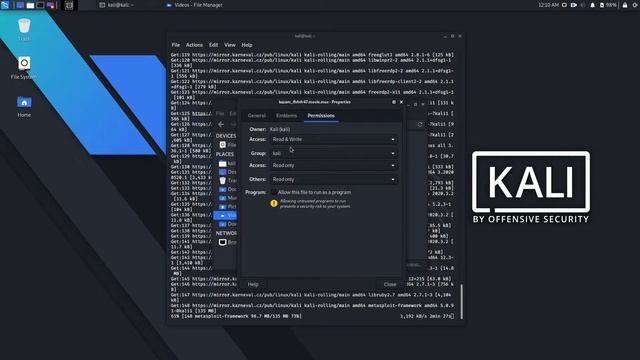Open the Home folder desktop icon
Viewport: 640px width, 360px height.
click(24, 107)
